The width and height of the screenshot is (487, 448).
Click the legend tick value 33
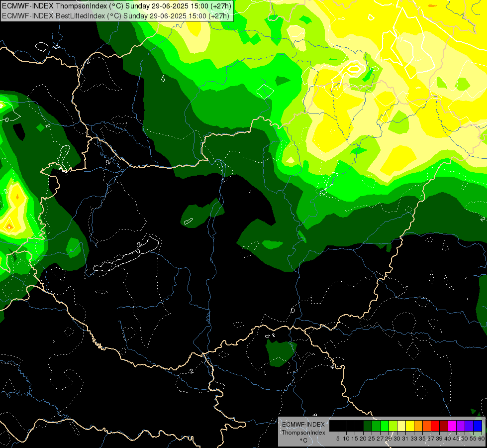click(414, 439)
